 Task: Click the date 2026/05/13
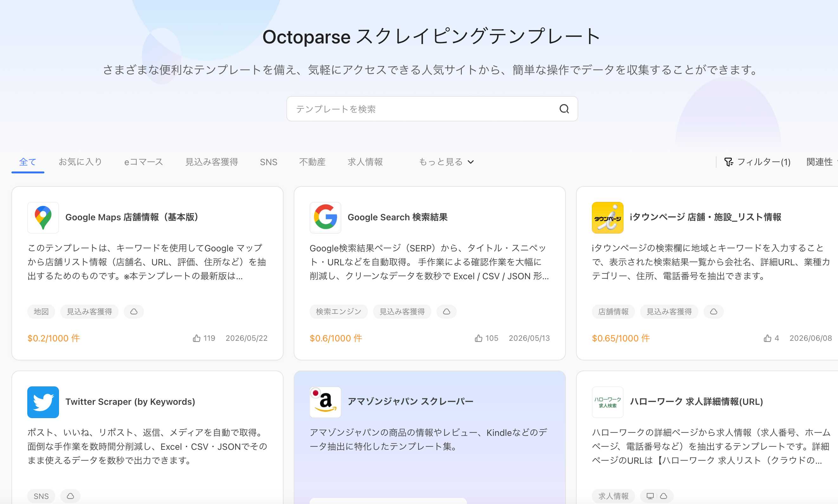click(529, 338)
